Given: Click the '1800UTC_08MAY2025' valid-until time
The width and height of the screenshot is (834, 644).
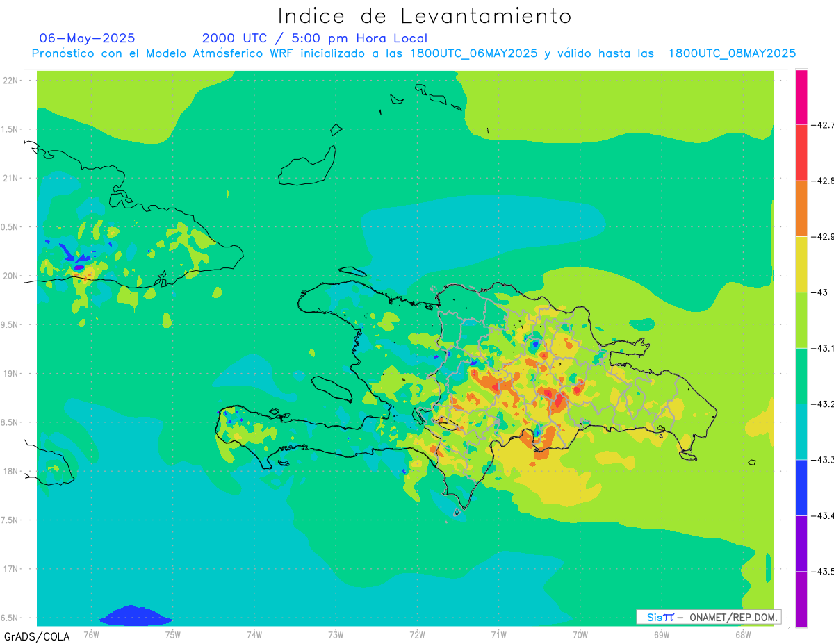Looking at the screenshot, I should pos(733,53).
